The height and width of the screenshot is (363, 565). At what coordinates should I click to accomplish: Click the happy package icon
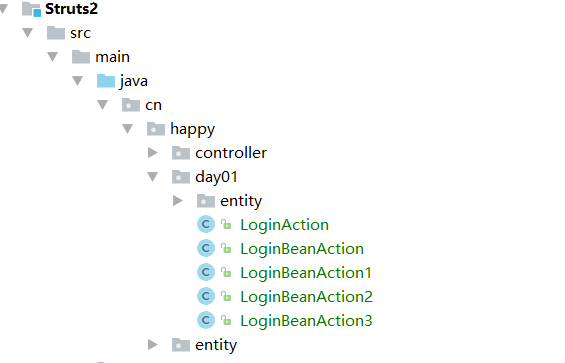(156, 129)
